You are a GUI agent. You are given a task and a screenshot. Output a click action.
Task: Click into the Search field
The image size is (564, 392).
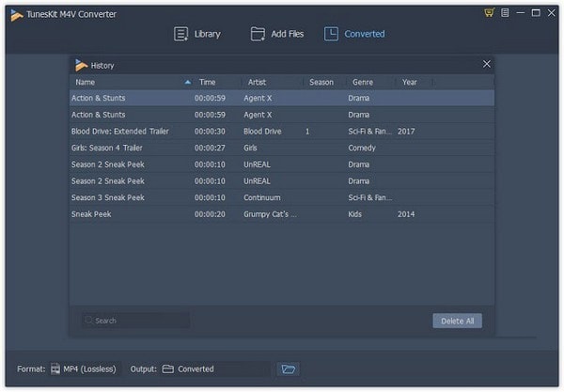136,320
